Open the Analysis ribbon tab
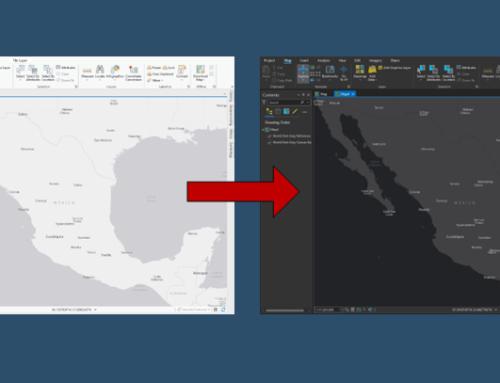Viewport: 500px width, 383px height. pos(324,61)
